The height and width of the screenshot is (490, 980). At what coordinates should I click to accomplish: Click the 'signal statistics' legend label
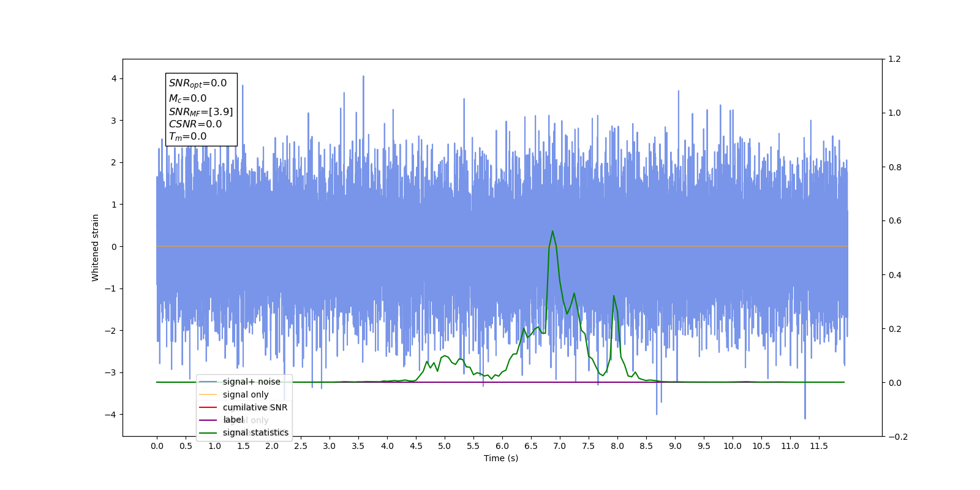255,432
